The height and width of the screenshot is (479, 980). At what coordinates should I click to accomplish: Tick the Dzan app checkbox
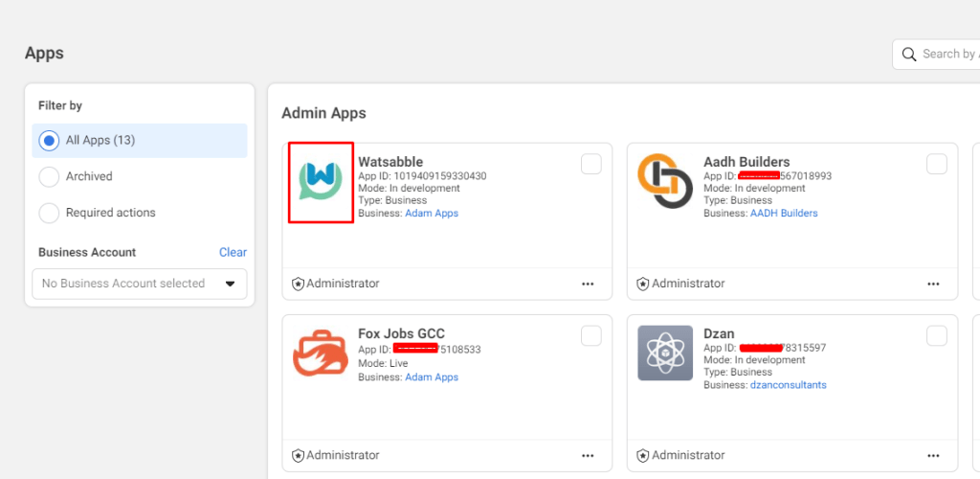click(x=937, y=336)
